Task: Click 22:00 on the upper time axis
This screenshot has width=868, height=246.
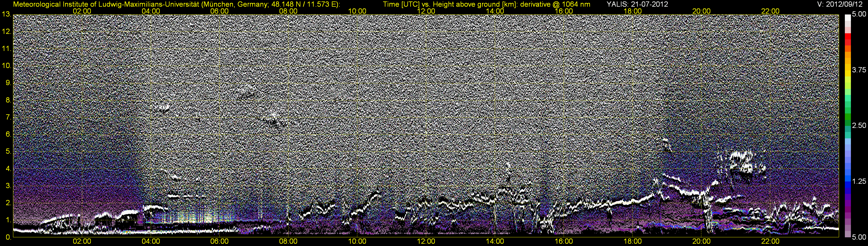Action: (x=770, y=11)
